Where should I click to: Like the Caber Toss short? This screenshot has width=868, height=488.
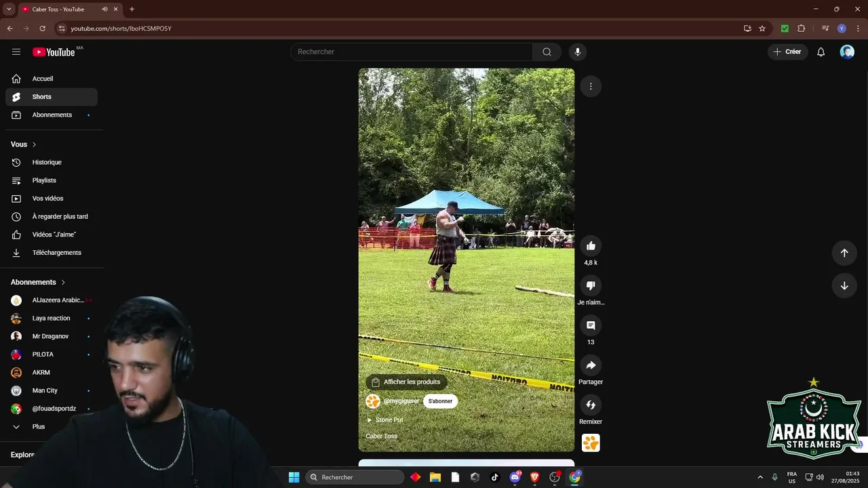[591, 246]
